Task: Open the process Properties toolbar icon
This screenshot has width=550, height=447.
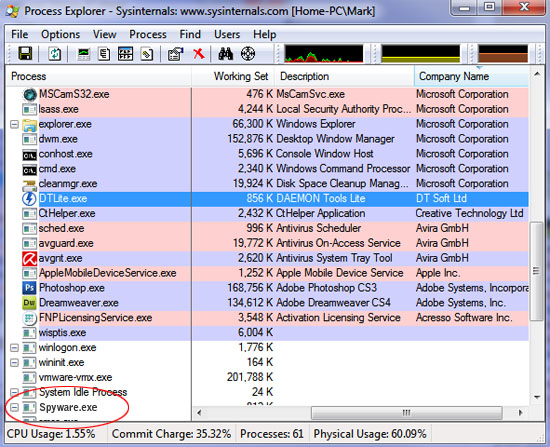Action: pos(176,54)
